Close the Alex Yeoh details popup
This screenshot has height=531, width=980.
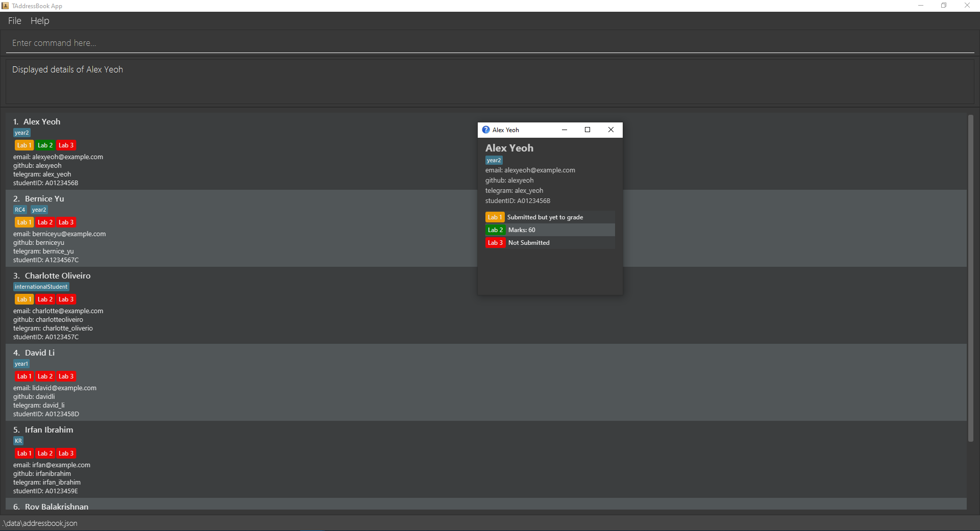tap(611, 130)
